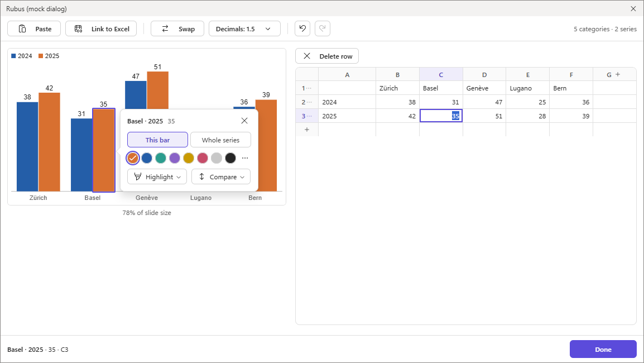Open row 2 options ellipsis
The width and height of the screenshot is (644, 363).
309,102
